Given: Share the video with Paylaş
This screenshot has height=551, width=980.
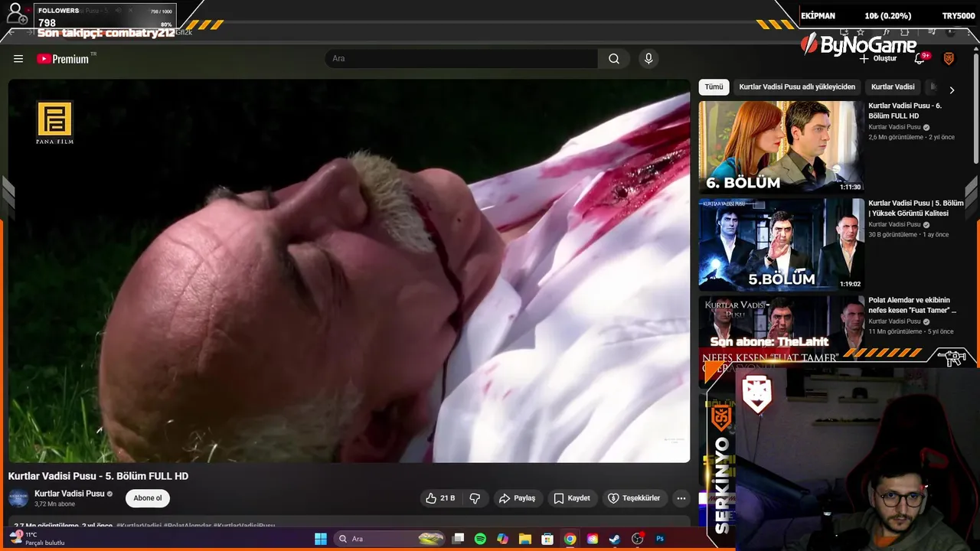Looking at the screenshot, I should [x=517, y=498].
